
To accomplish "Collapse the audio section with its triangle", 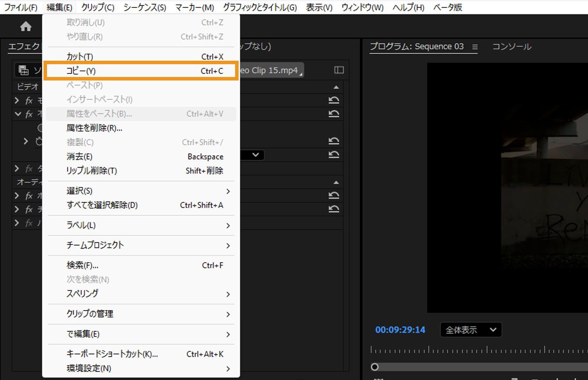I will (337, 182).
